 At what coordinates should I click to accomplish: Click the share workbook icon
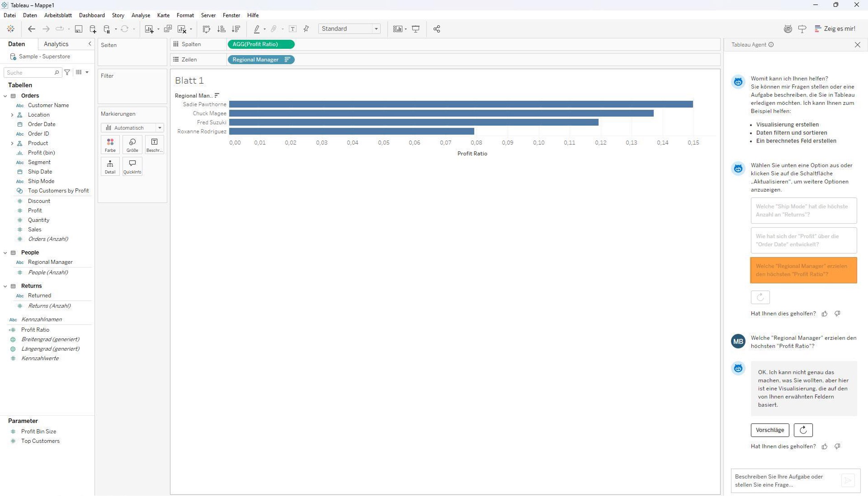(436, 29)
